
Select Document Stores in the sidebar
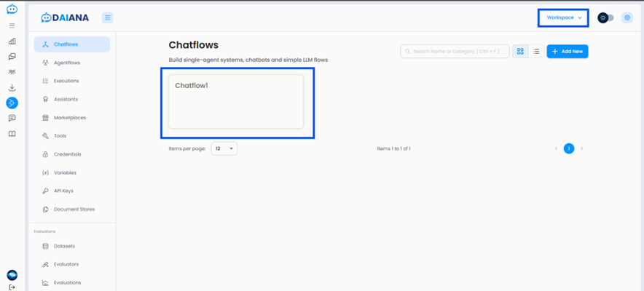[x=74, y=210]
